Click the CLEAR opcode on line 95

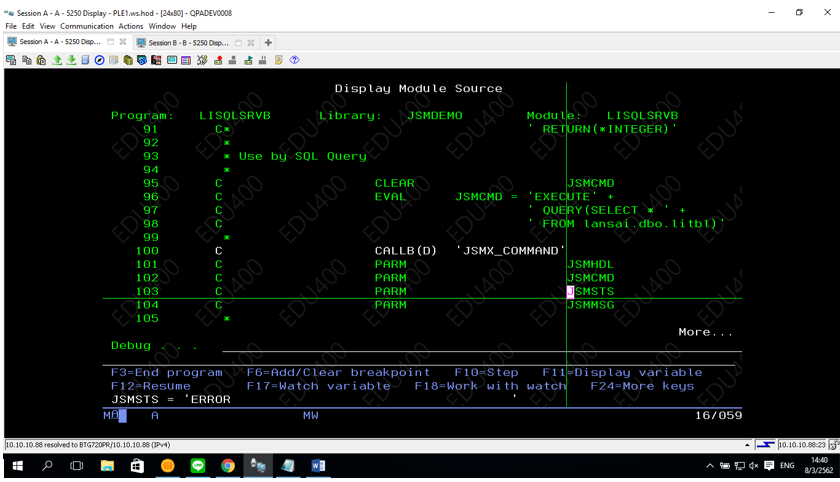[394, 183]
